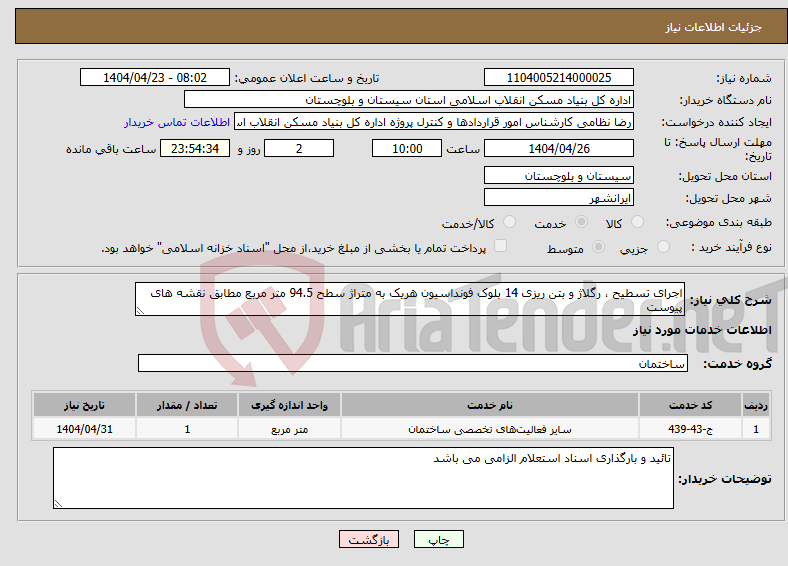Click the طبقه بندی موضوعی label

point(719,222)
